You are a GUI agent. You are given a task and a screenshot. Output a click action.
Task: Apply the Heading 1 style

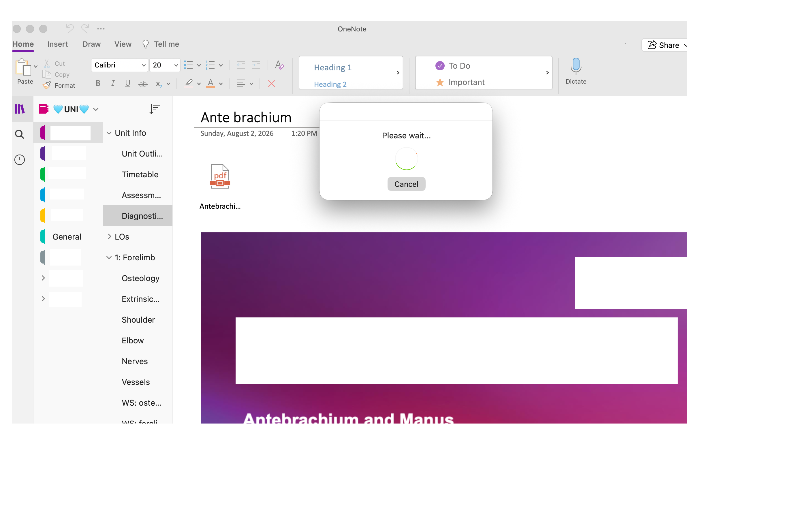click(x=332, y=67)
